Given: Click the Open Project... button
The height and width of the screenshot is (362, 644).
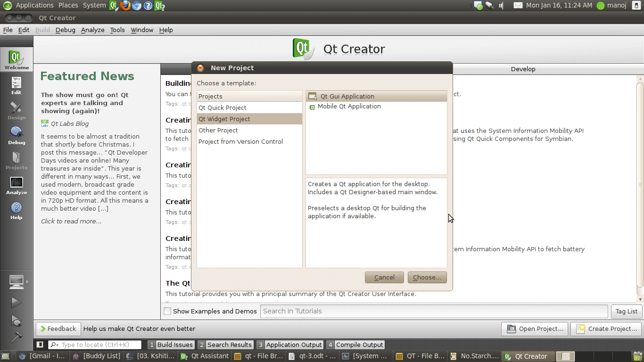Looking at the screenshot, I should click(535, 329).
